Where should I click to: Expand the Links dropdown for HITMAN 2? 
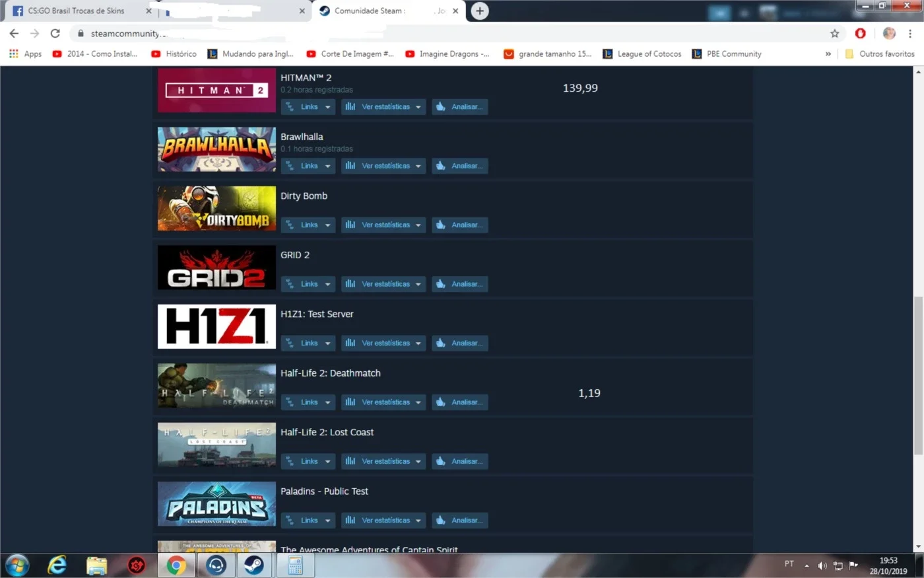308,107
